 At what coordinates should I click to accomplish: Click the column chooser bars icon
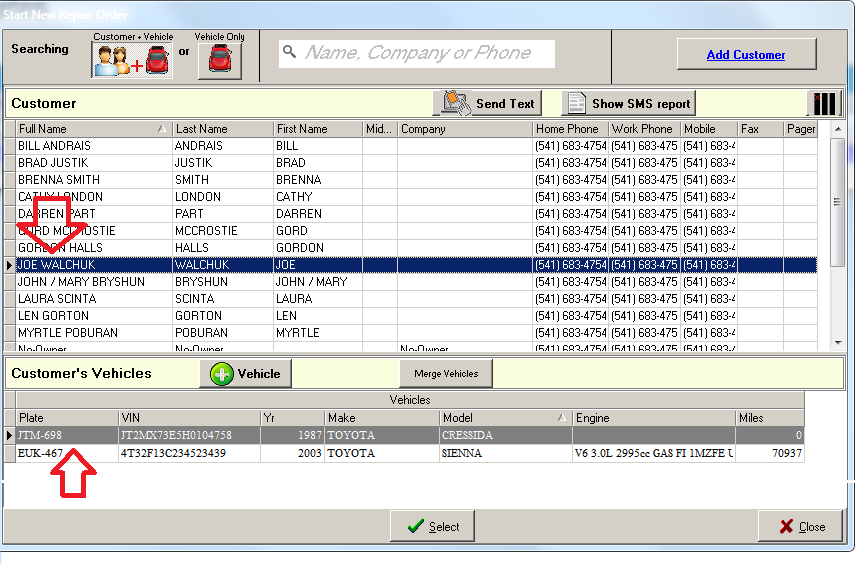(825, 103)
